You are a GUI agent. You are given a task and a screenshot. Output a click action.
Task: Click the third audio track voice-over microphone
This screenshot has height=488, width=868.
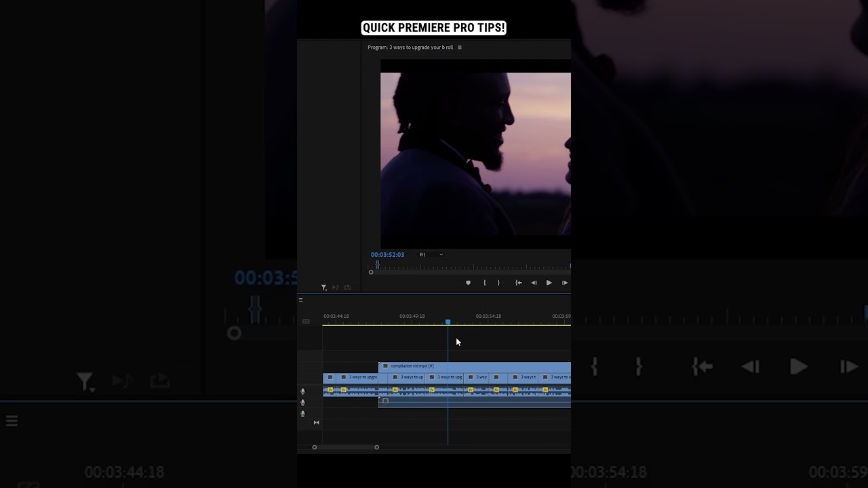[x=302, y=413]
